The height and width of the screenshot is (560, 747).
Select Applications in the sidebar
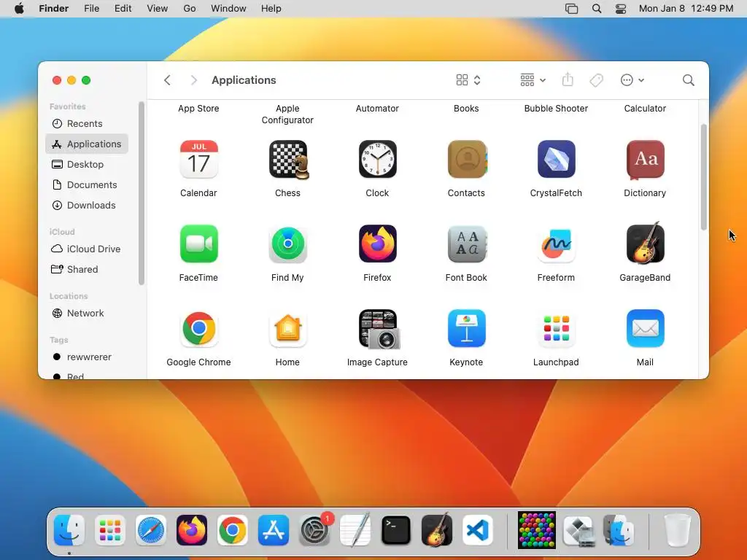tap(87, 144)
